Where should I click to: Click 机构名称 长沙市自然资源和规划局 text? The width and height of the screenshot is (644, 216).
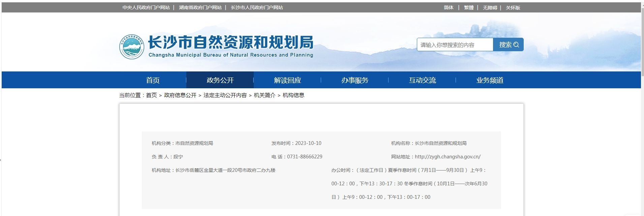click(x=429, y=143)
